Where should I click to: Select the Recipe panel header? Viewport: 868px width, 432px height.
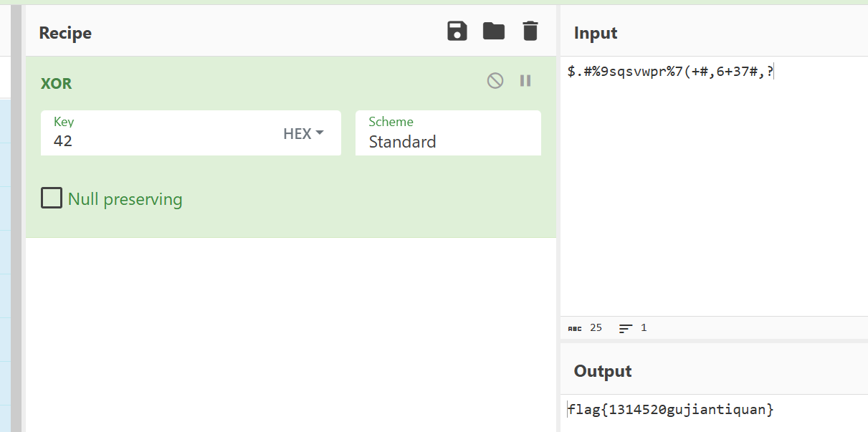point(65,33)
